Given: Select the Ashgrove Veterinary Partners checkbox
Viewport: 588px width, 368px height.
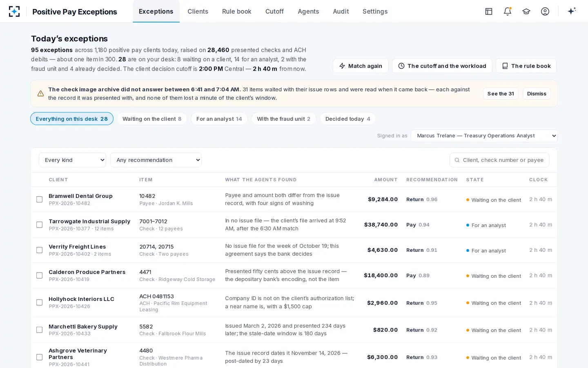Looking at the screenshot, I should (x=40, y=357).
